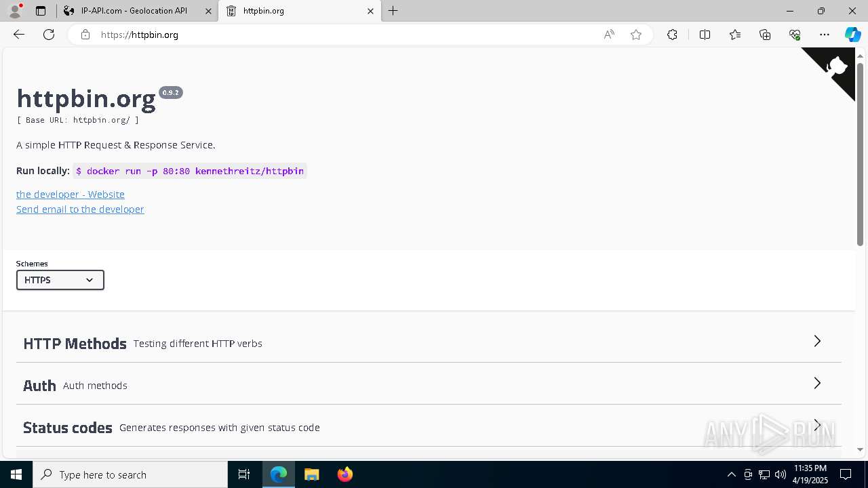Show hidden system tray icons
Image resolution: width=868 pixels, height=488 pixels.
pyautogui.click(x=731, y=474)
